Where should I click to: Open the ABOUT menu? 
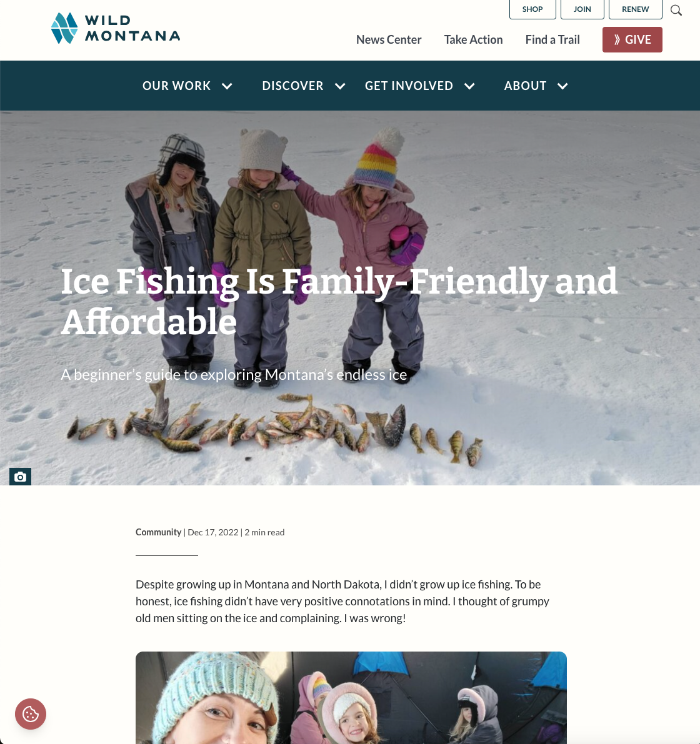[526, 86]
